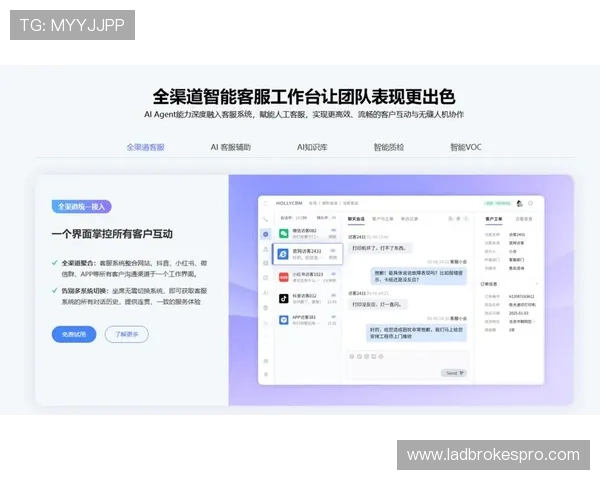
Task: Click the hamburger menu icon beside HOLLYCRM
Action: [266, 203]
